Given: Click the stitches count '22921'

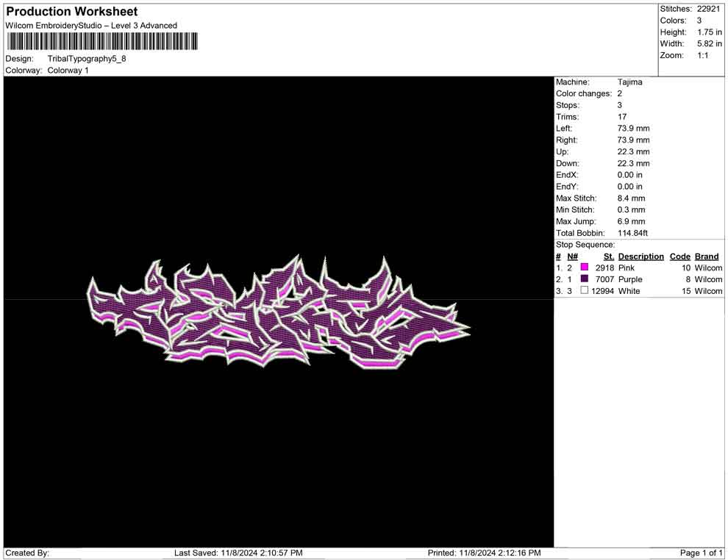Looking at the screenshot, I should coord(708,9).
